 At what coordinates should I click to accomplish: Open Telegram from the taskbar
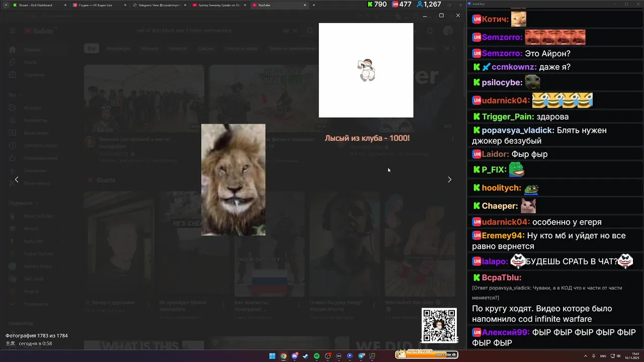(361, 356)
